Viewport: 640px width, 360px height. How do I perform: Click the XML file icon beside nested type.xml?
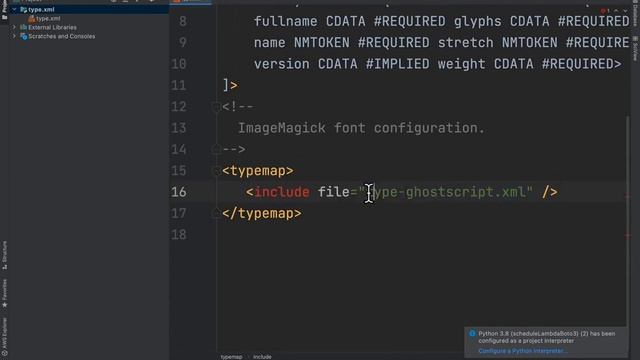31,18
